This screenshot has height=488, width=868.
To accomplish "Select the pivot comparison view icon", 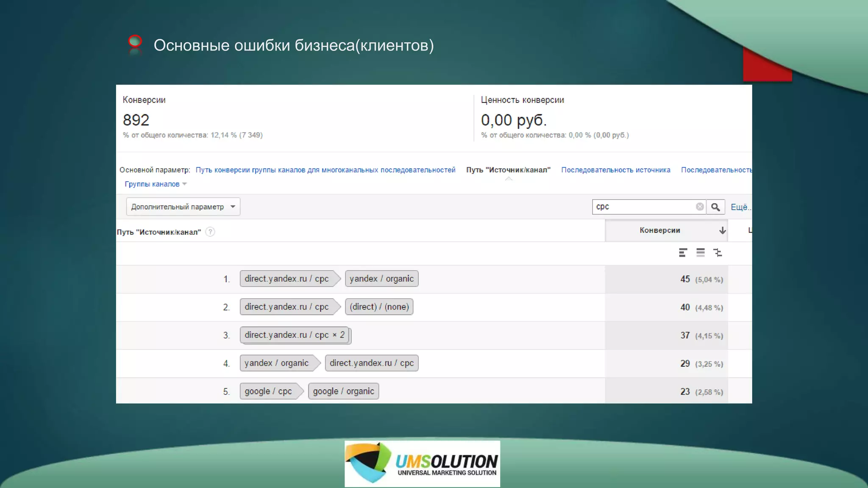I will (718, 253).
